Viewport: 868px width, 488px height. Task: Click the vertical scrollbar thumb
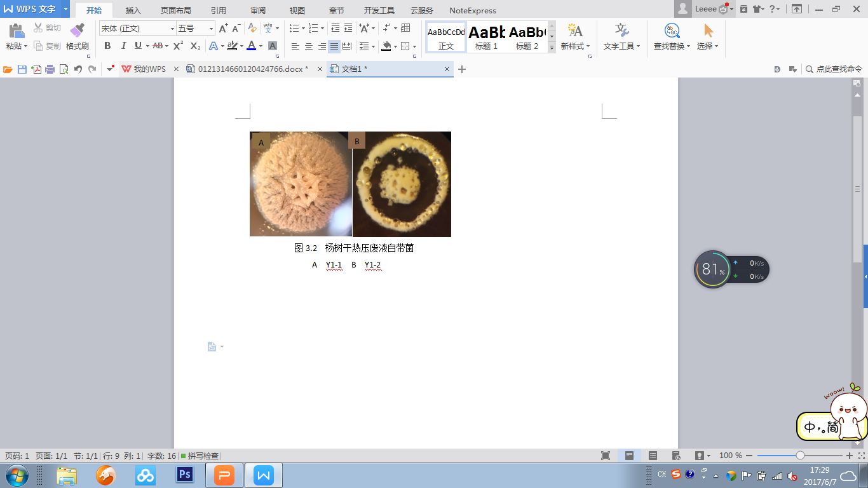tap(857, 189)
